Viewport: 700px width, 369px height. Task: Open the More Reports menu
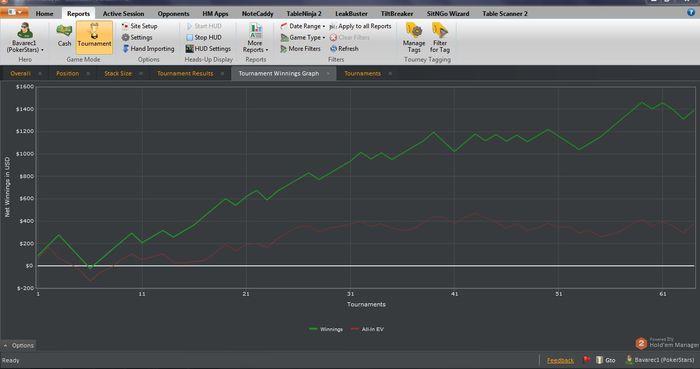point(255,38)
